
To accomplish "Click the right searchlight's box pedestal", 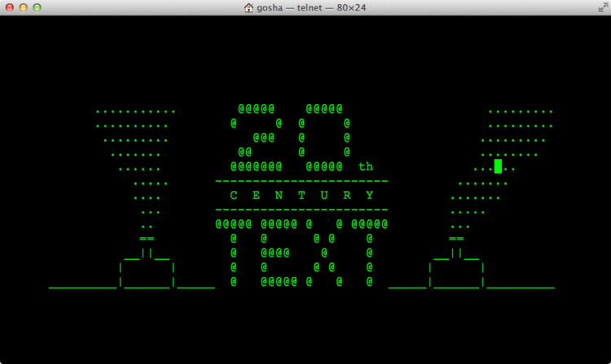I will 456,271.
